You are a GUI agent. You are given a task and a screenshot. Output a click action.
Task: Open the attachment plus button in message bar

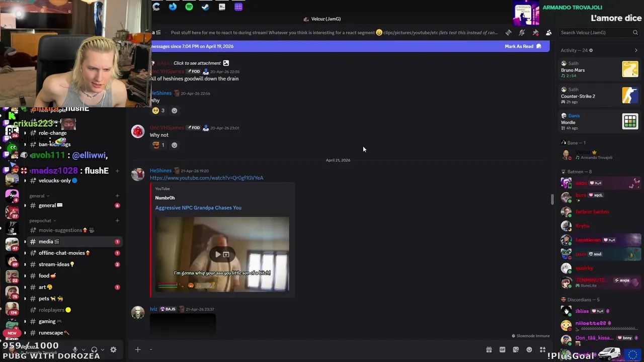tap(137, 349)
